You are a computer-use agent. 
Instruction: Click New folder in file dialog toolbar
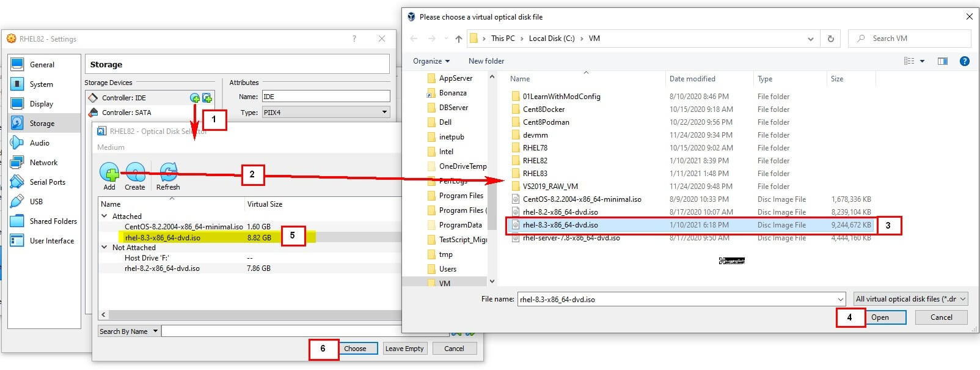pos(486,61)
